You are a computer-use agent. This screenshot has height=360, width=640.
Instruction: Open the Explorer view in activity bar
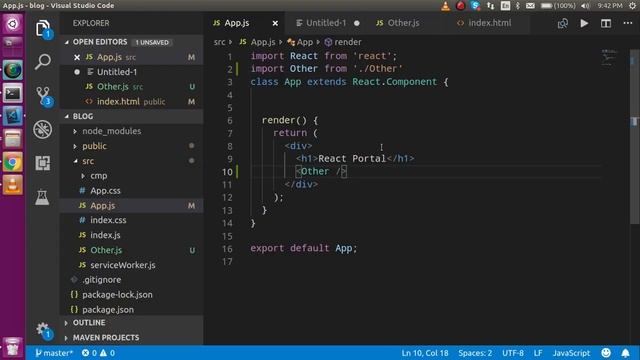pyautogui.click(x=42, y=29)
